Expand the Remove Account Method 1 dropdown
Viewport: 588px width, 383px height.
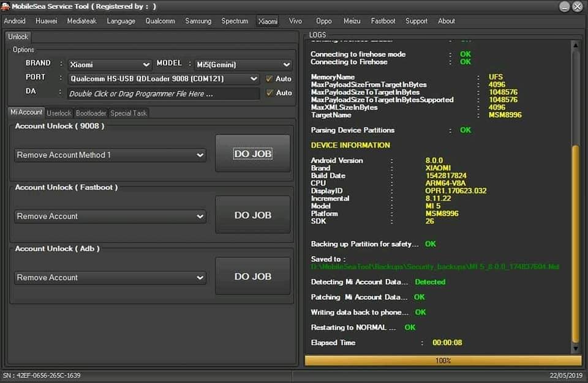coord(110,155)
